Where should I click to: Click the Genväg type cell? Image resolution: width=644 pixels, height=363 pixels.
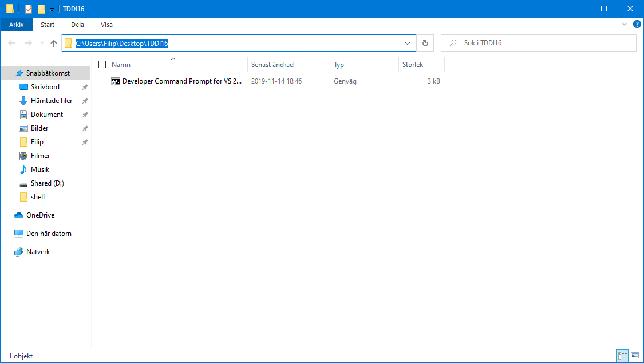tap(345, 81)
